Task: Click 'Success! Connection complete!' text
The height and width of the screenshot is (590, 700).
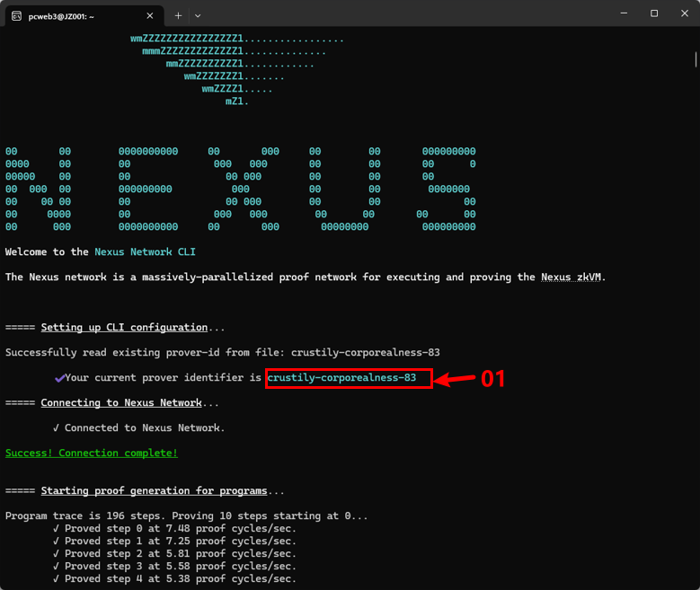Action: [92, 453]
